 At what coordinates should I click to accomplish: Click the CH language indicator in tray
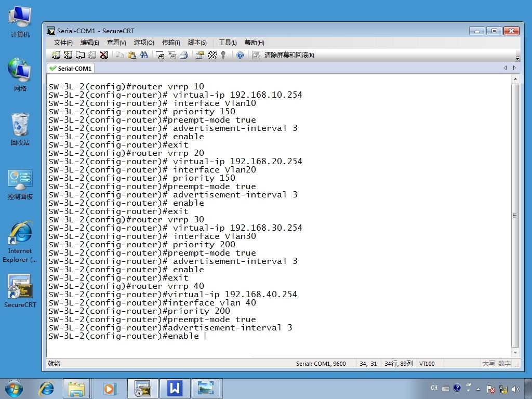434,388
